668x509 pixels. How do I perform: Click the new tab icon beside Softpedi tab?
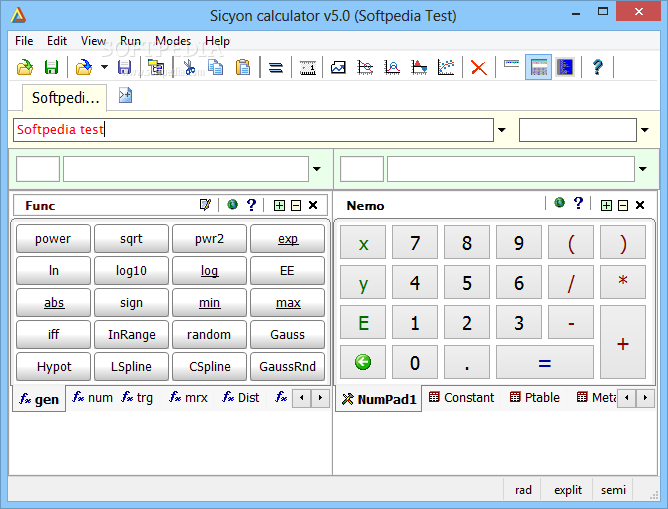click(x=125, y=95)
